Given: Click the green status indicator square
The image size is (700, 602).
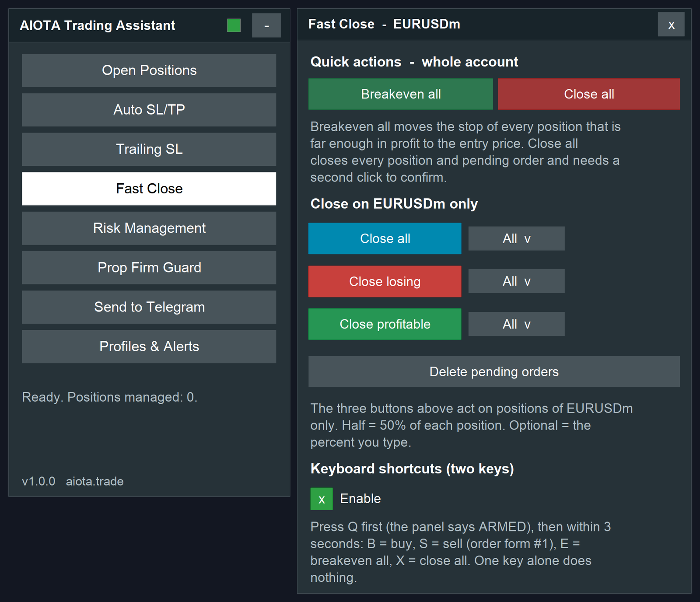Looking at the screenshot, I should (x=234, y=25).
